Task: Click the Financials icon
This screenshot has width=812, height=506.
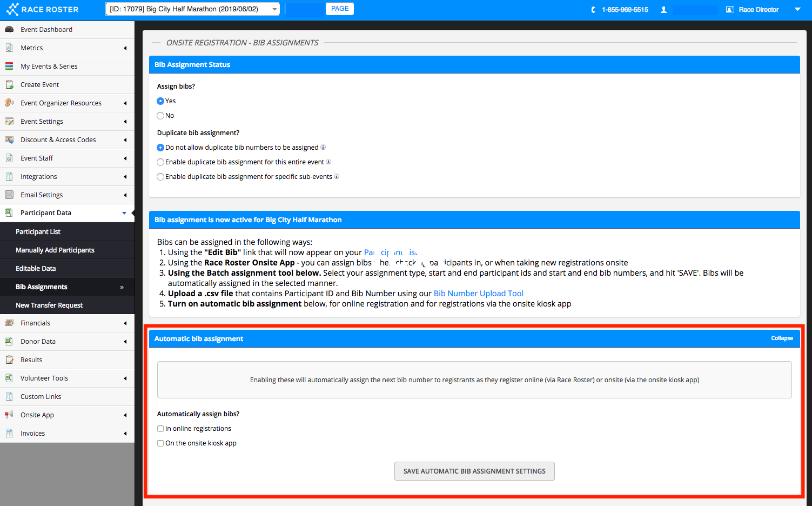Action: click(x=9, y=323)
